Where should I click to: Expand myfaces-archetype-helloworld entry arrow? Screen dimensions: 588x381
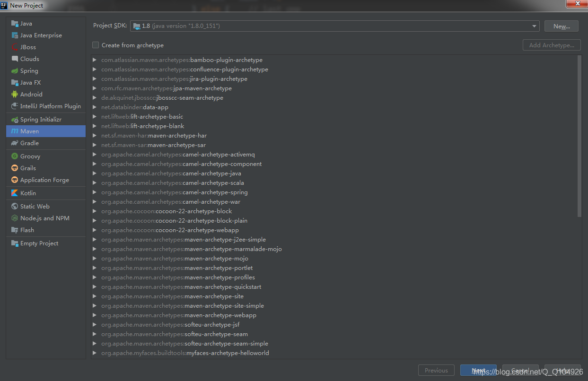click(x=95, y=353)
